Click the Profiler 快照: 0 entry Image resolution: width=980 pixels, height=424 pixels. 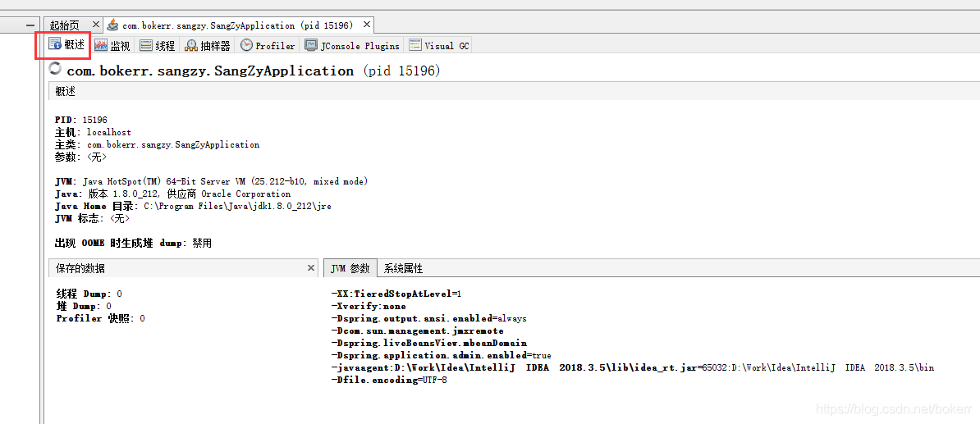(x=101, y=318)
